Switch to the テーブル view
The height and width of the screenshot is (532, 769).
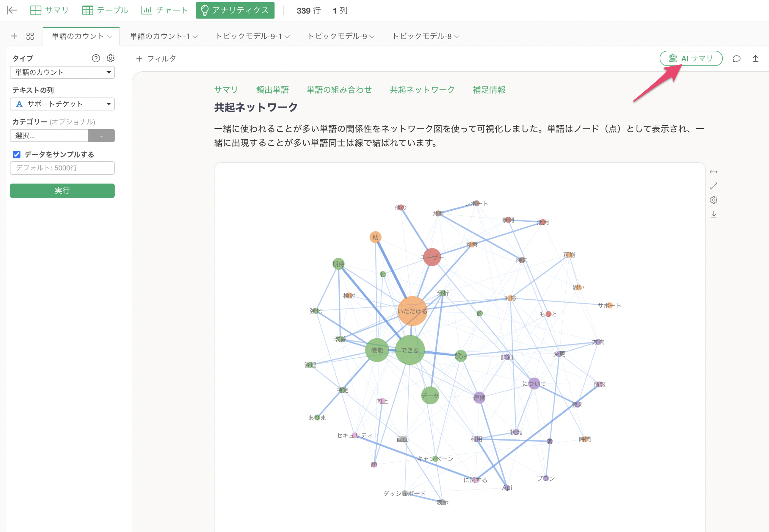click(105, 10)
